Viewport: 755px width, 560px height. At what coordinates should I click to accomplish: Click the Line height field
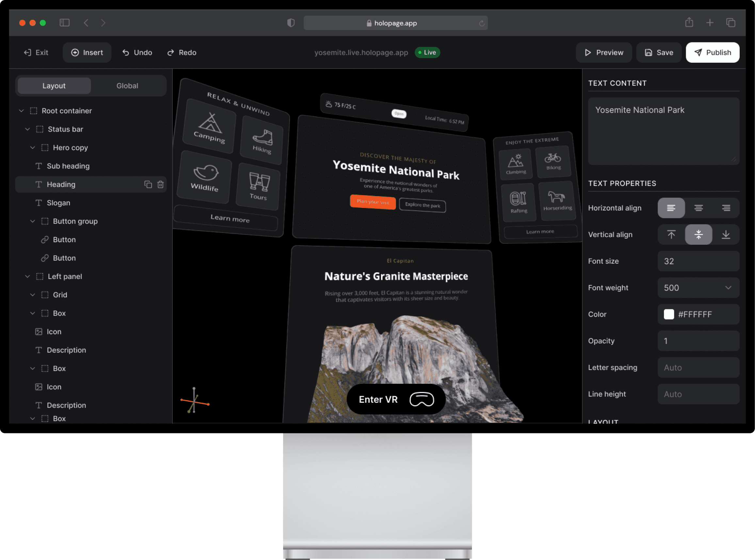[x=699, y=394]
